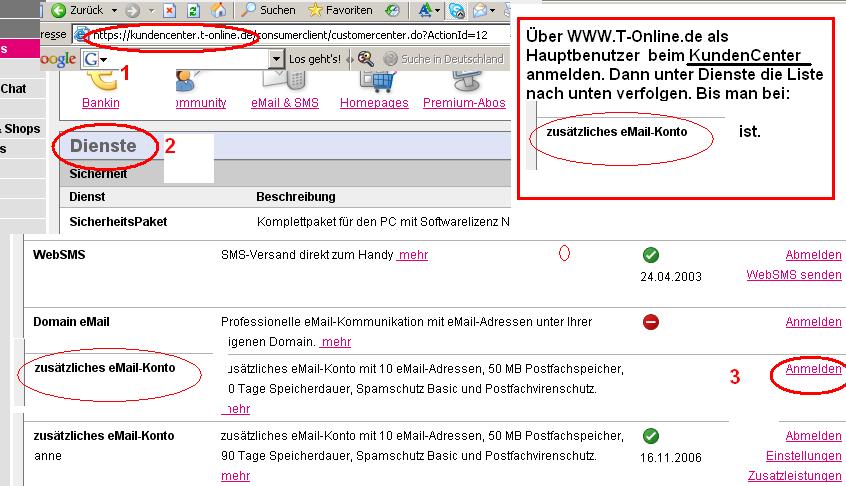Open dropdown arrow next to Zurück

click(112, 10)
